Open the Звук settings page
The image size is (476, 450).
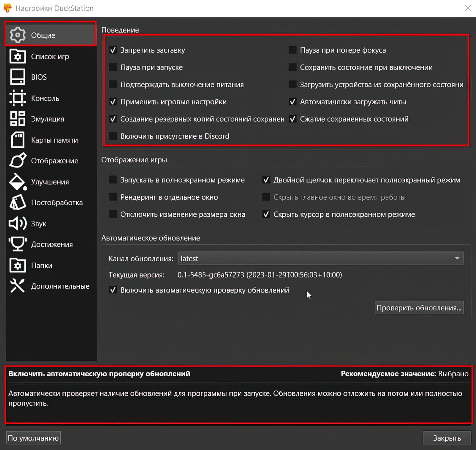pos(51,224)
